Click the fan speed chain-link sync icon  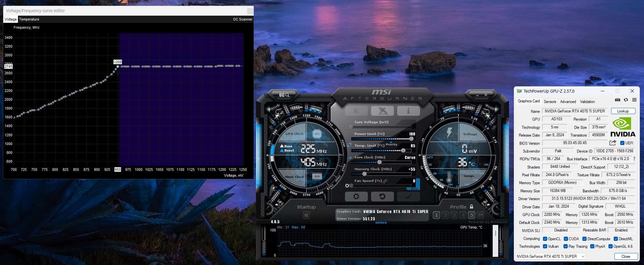[x=385, y=181]
